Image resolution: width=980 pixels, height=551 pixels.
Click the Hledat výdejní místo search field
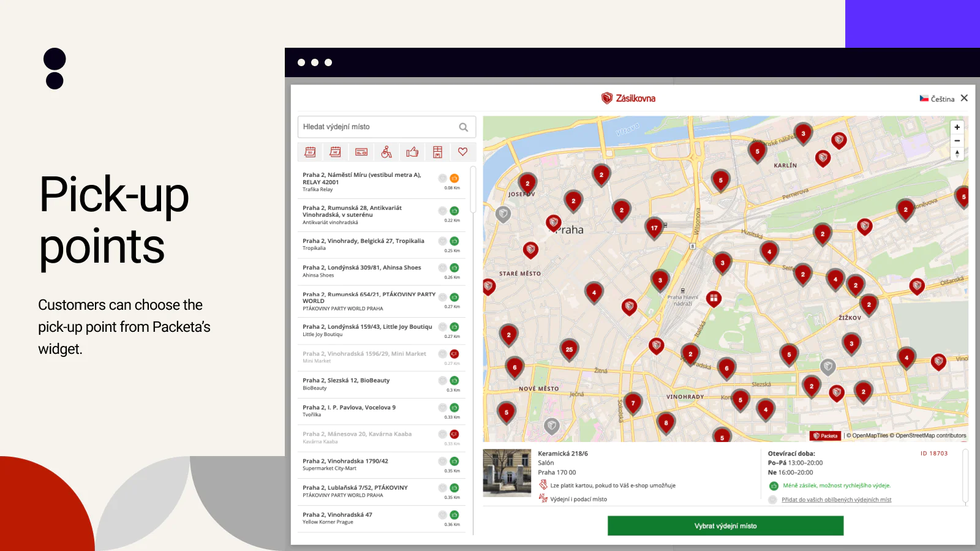tap(377, 127)
